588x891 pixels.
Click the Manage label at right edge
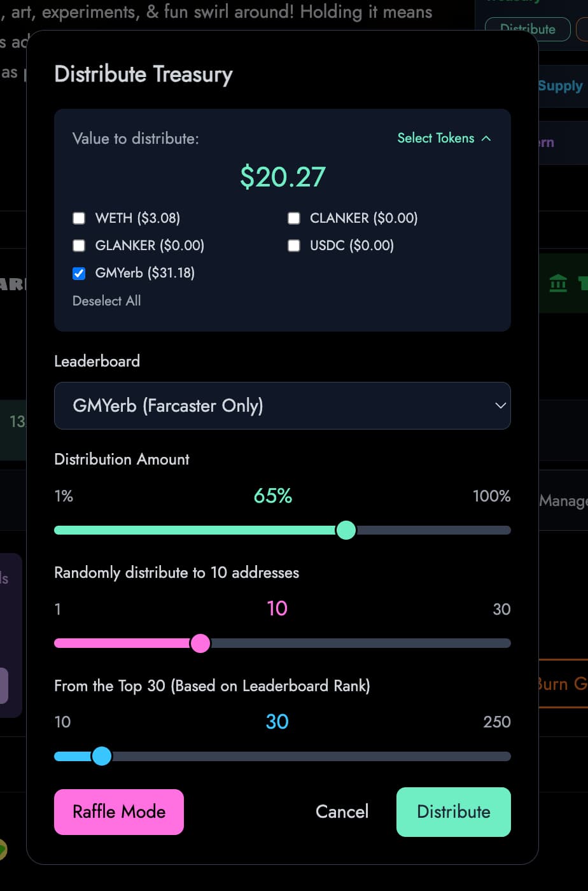tap(563, 501)
